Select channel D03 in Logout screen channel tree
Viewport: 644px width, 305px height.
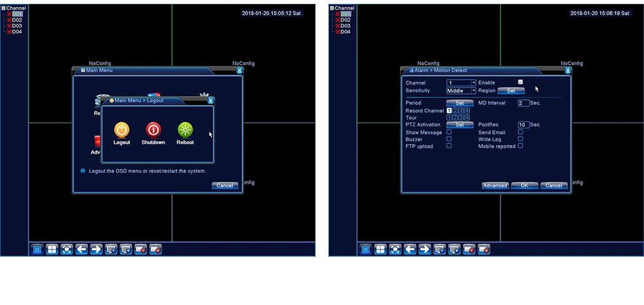17,26
